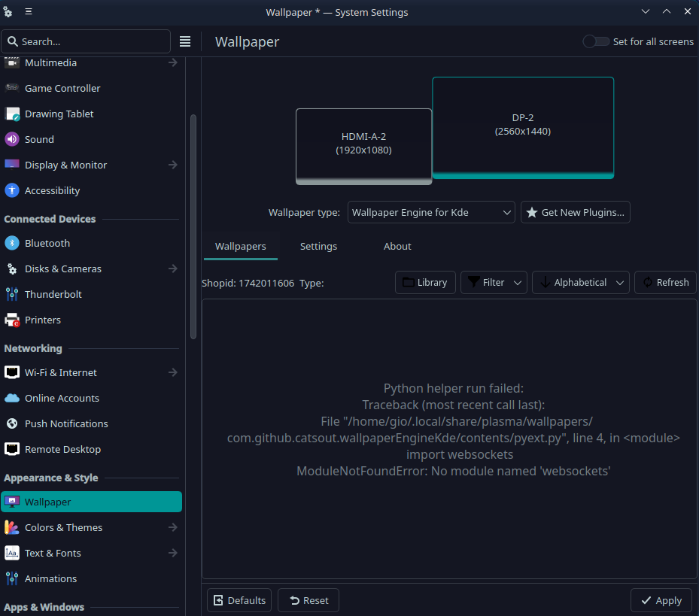
Task: Click the Apply button
Action: 661,600
